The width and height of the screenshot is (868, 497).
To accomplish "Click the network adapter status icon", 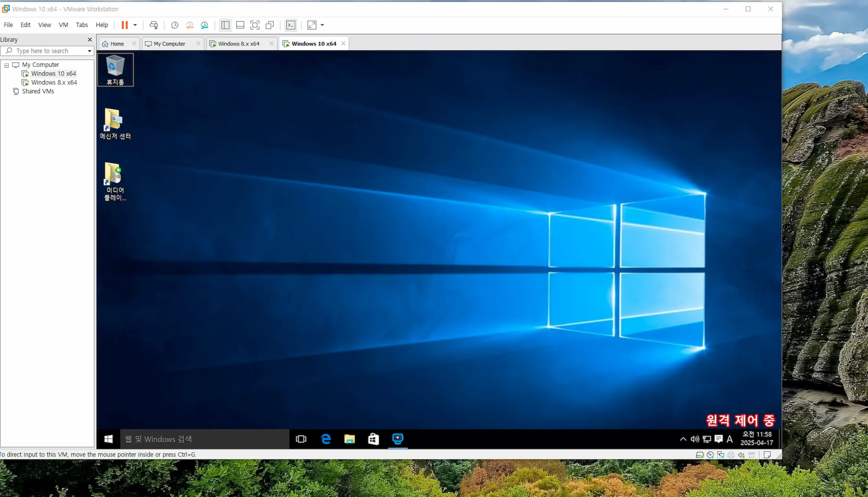I will tap(721, 455).
